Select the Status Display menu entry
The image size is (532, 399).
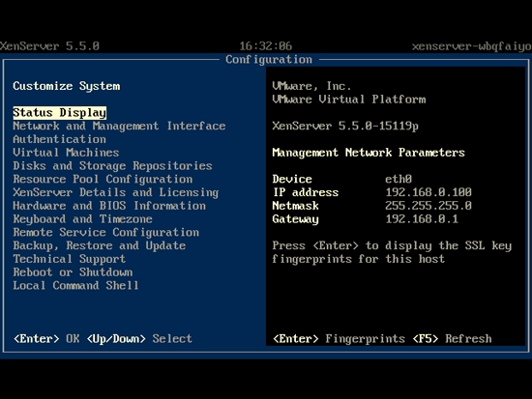coord(60,113)
